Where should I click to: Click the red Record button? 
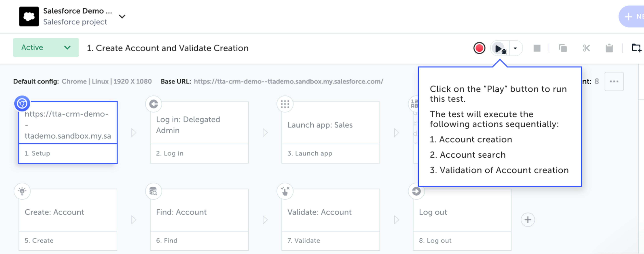479,48
